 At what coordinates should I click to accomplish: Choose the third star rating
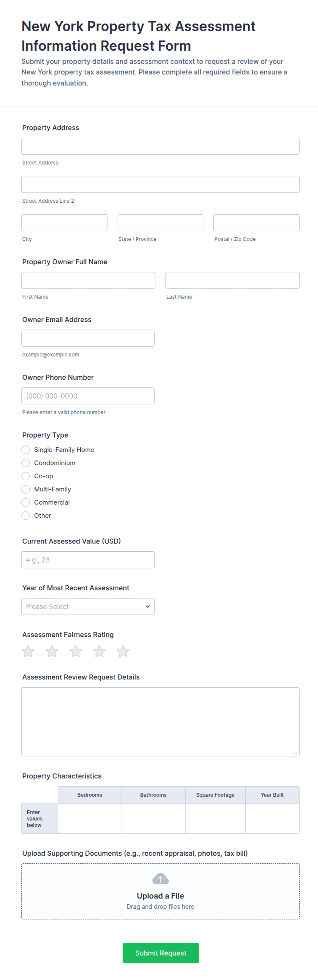[x=76, y=651]
